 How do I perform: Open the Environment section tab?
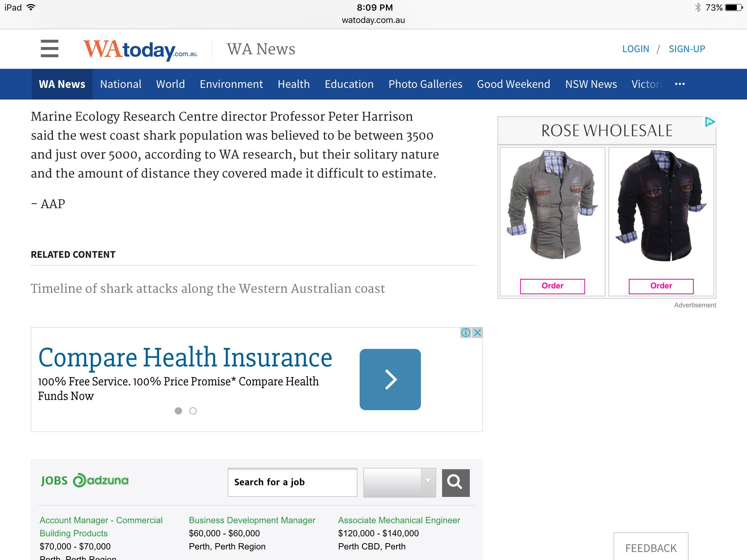[x=231, y=84]
